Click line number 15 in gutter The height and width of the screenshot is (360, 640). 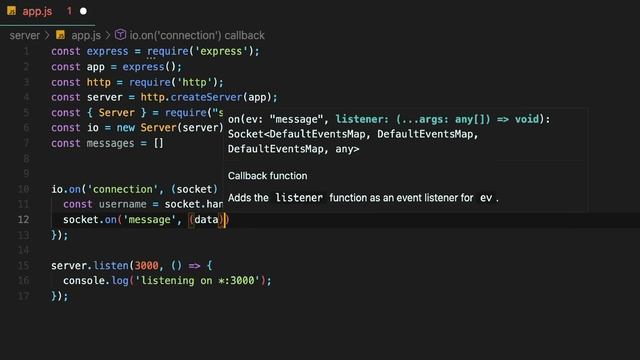23,266
